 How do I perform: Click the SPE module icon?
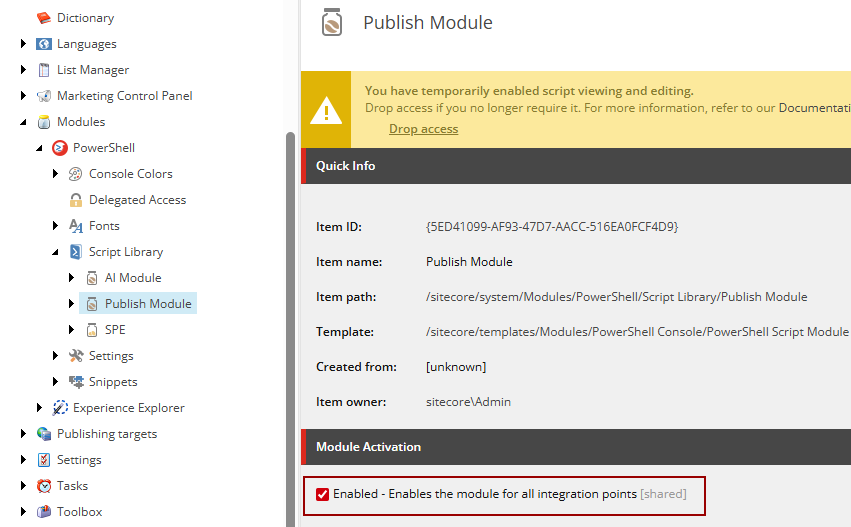(x=92, y=330)
